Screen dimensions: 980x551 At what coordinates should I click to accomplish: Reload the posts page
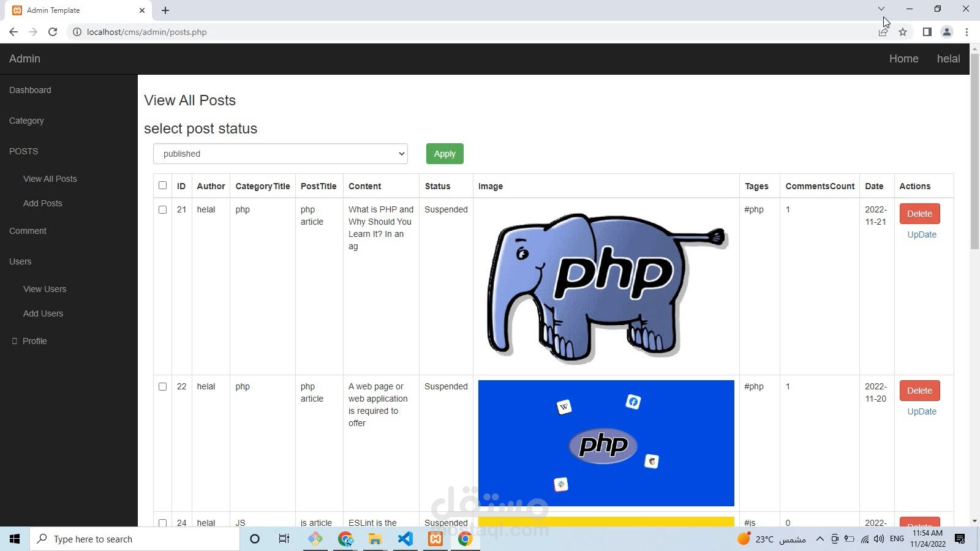click(53, 32)
